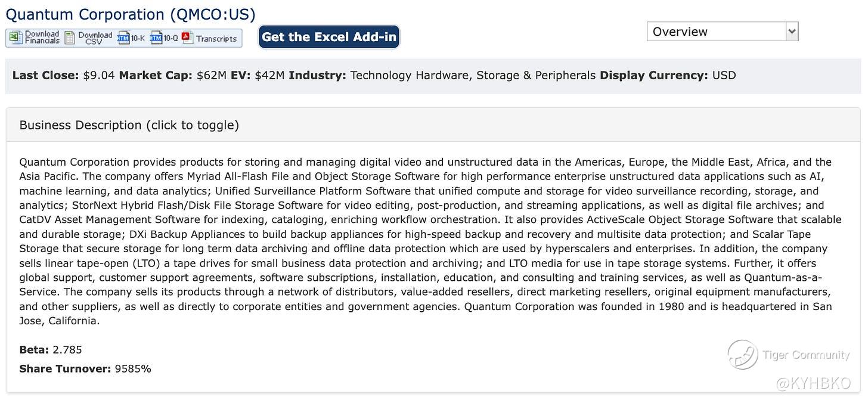The image size is (868, 403).
Task: Click the @KYHBKO watermark text
Action: [813, 384]
